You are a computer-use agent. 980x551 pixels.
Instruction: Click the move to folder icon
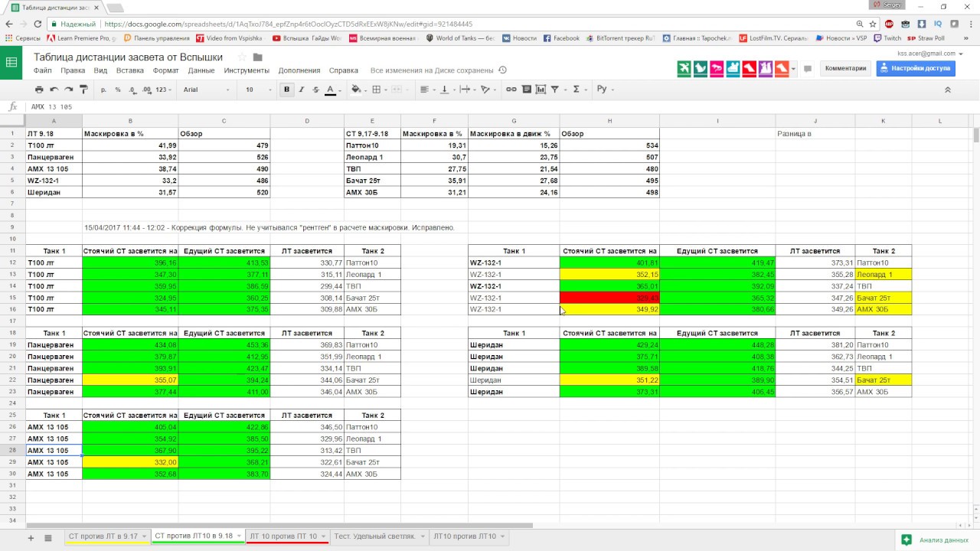[x=257, y=57]
